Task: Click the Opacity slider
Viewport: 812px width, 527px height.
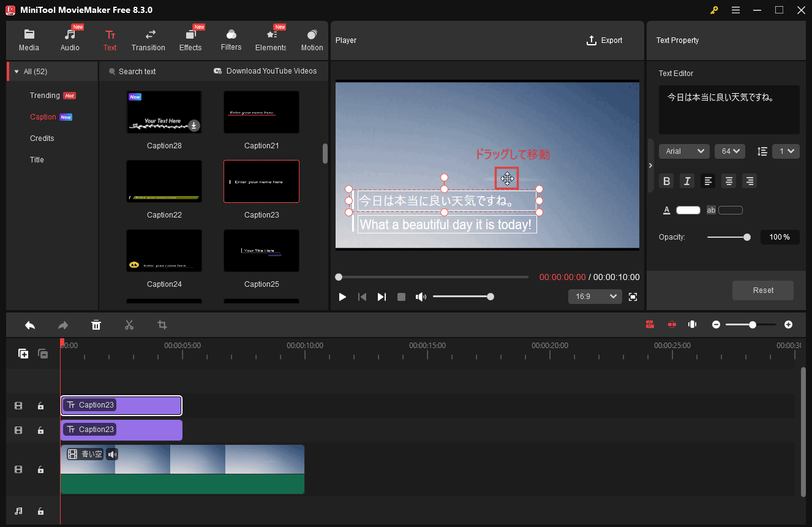Action: pos(729,237)
